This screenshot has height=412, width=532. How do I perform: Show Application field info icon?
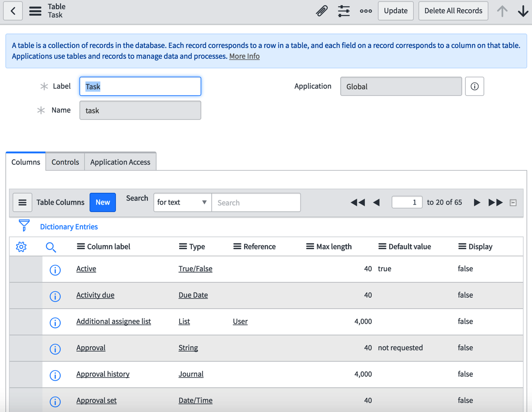[x=475, y=86]
